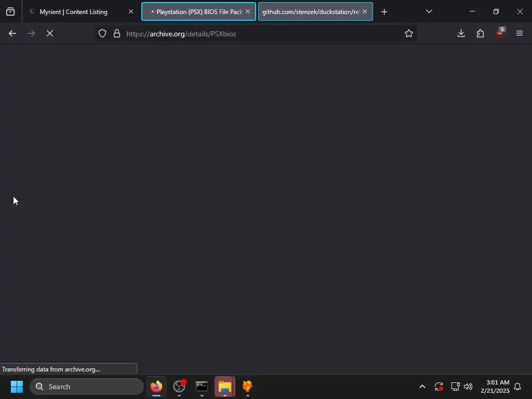This screenshot has height=399, width=532.
Task: Minimize the Firefox window
Action: (472, 11)
